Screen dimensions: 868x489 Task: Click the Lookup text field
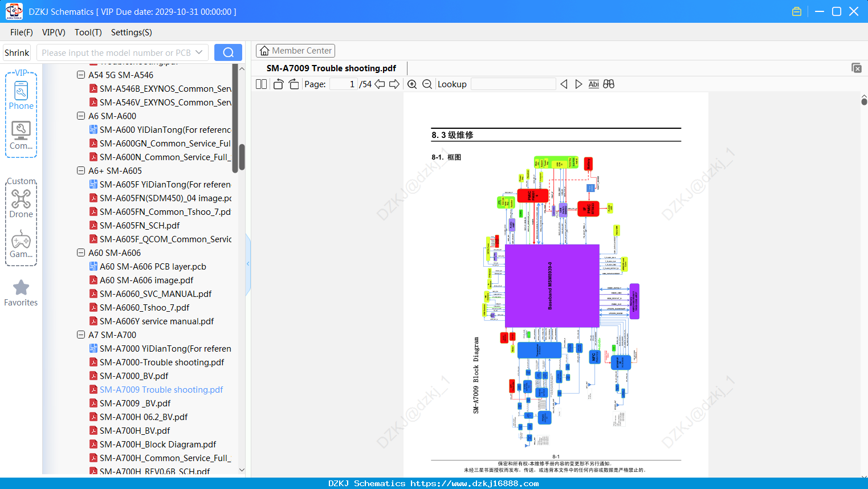[514, 84]
